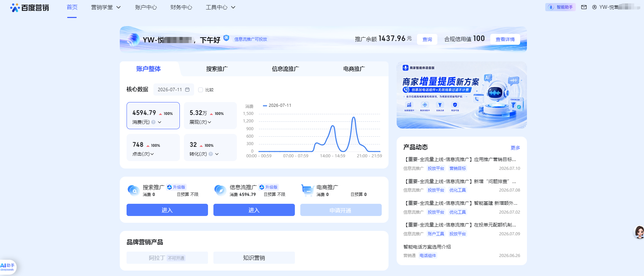644x276 pixels.
Task: Open the mail envelope icon
Action: (584, 7)
